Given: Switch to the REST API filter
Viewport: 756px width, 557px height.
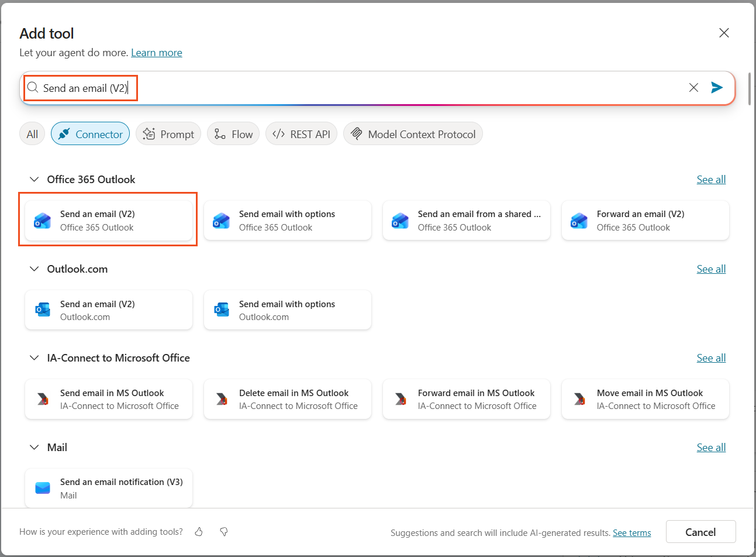Looking at the screenshot, I should [x=301, y=133].
